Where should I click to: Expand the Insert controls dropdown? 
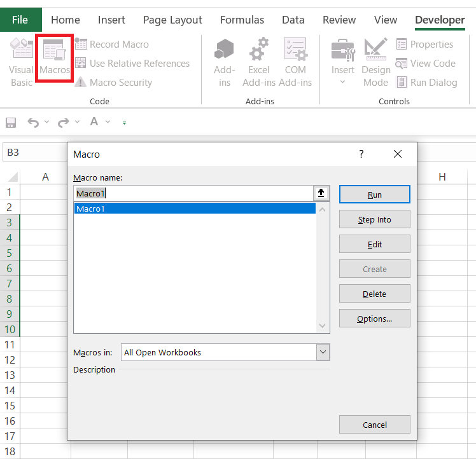[x=343, y=82]
